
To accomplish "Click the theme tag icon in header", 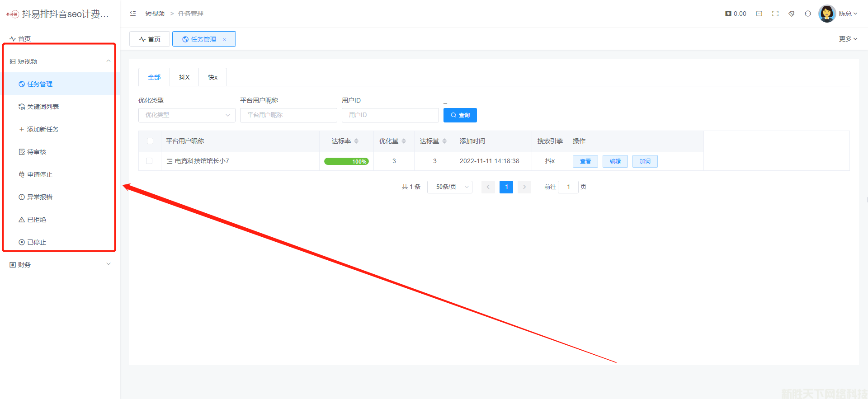I will point(792,14).
